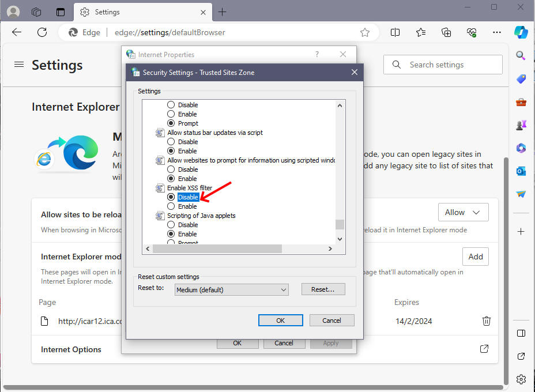Toggle the sidebar panel layout icon
The image size is (535, 392).
click(x=521, y=333)
